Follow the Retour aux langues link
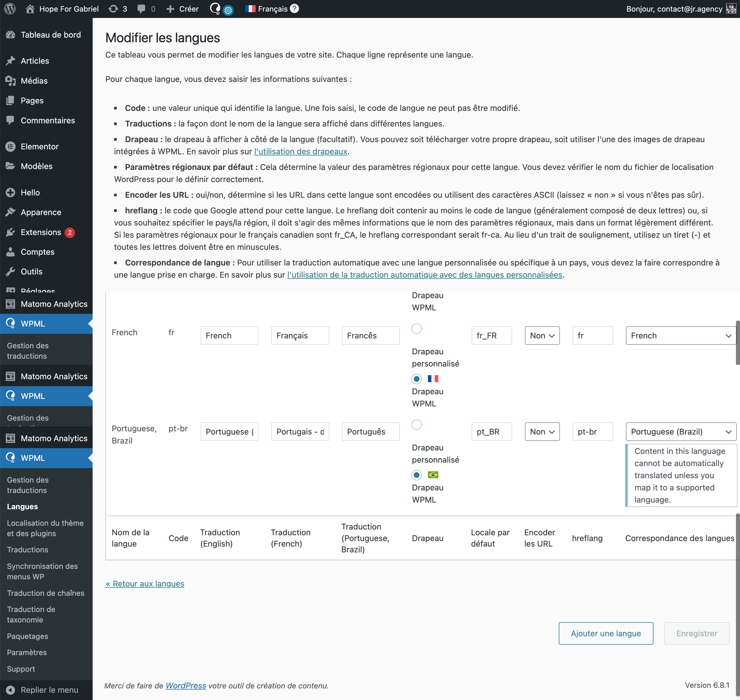 point(145,584)
